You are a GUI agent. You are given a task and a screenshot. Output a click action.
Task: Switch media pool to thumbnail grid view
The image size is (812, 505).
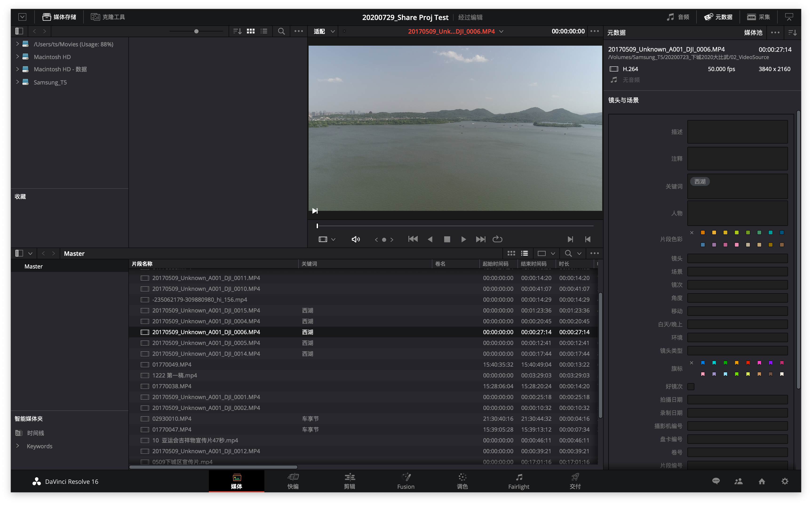tap(511, 253)
